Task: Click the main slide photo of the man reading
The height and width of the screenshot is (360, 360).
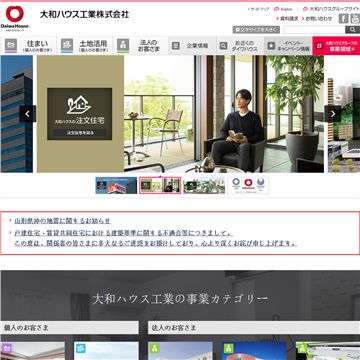Action: (224, 114)
